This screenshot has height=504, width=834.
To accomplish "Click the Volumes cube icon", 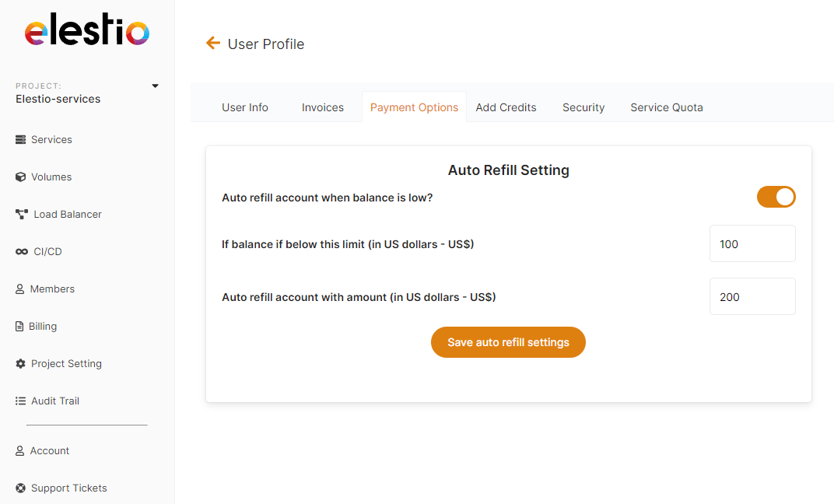I will point(21,177).
